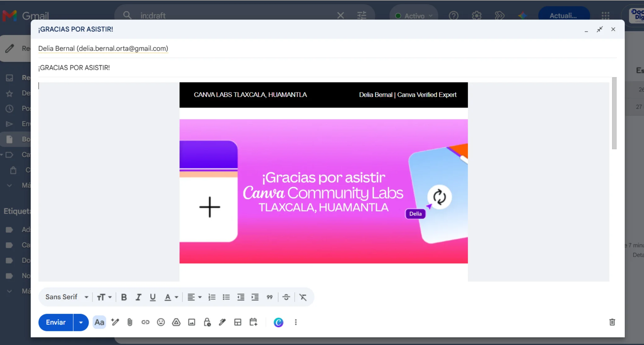
Task: Open the emoji picker
Action: (x=161, y=322)
